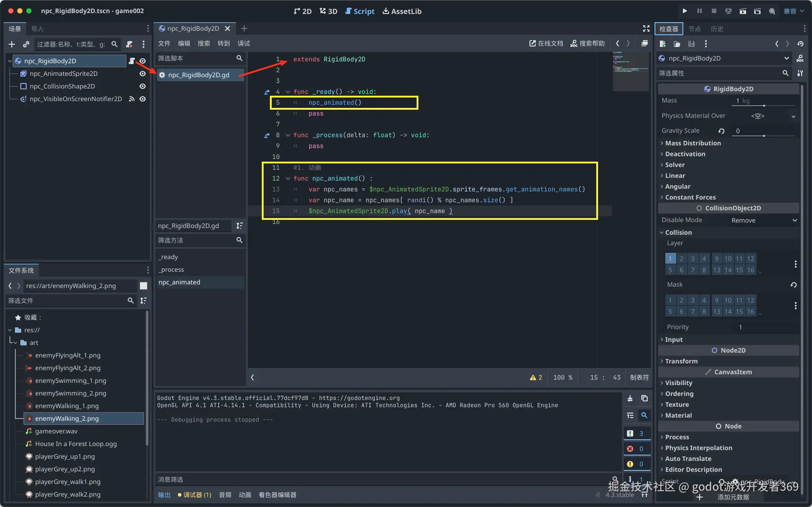This screenshot has height=507, width=812.
Task: Play the current scene with clapperboard icon
Action: point(742,11)
